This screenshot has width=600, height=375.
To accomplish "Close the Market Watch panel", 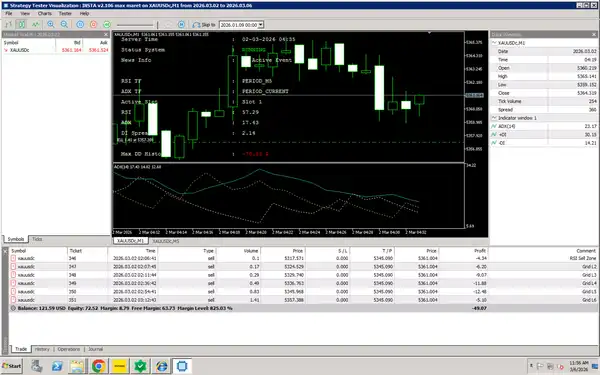I will click(106, 34).
